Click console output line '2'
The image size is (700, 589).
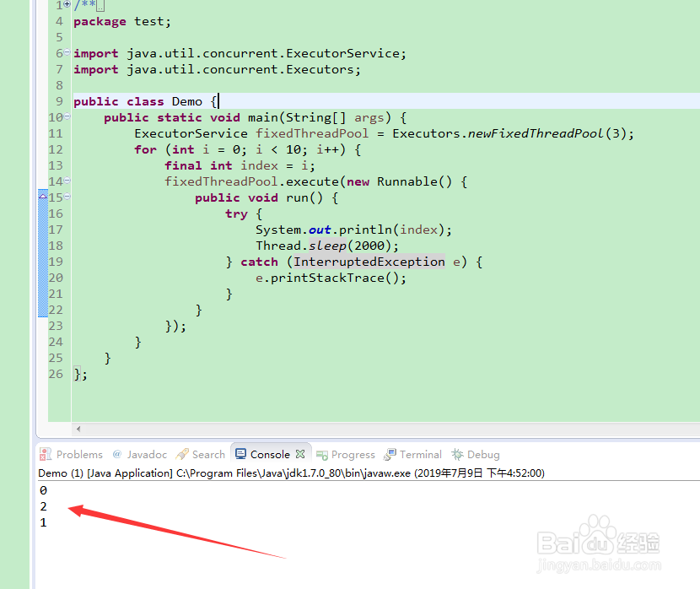[x=43, y=506]
